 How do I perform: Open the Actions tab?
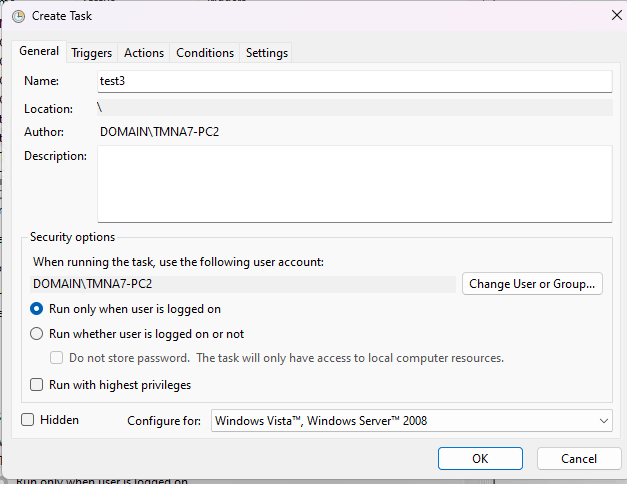[144, 53]
